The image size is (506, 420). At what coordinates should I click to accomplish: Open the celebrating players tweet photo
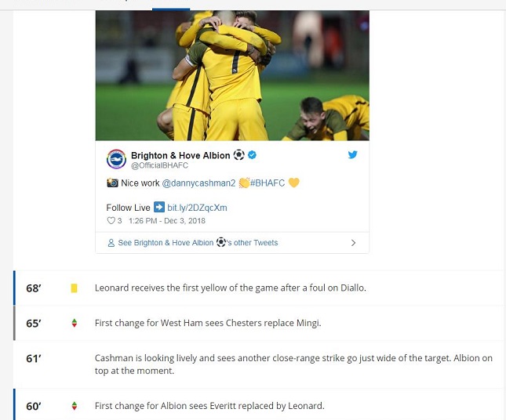point(232,75)
